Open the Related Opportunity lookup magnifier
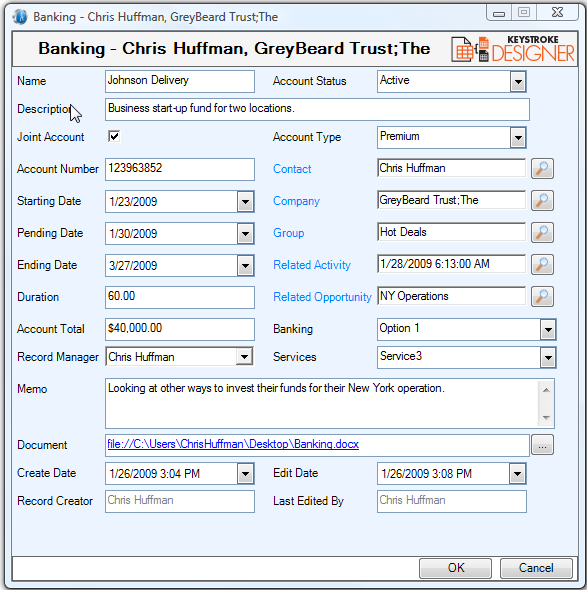The image size is (587, 590). 542,297
